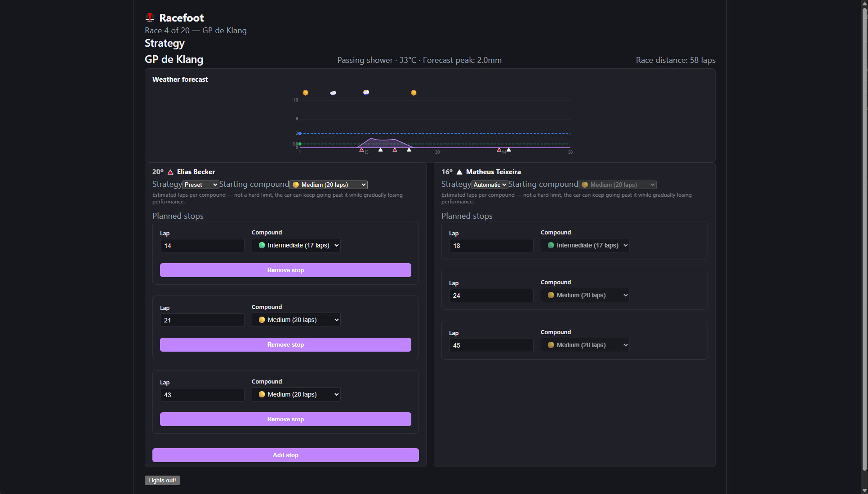Screen dimensions: 868x494
Task: Remove the lap 14 planned stop
Action: tap(285, 270)
